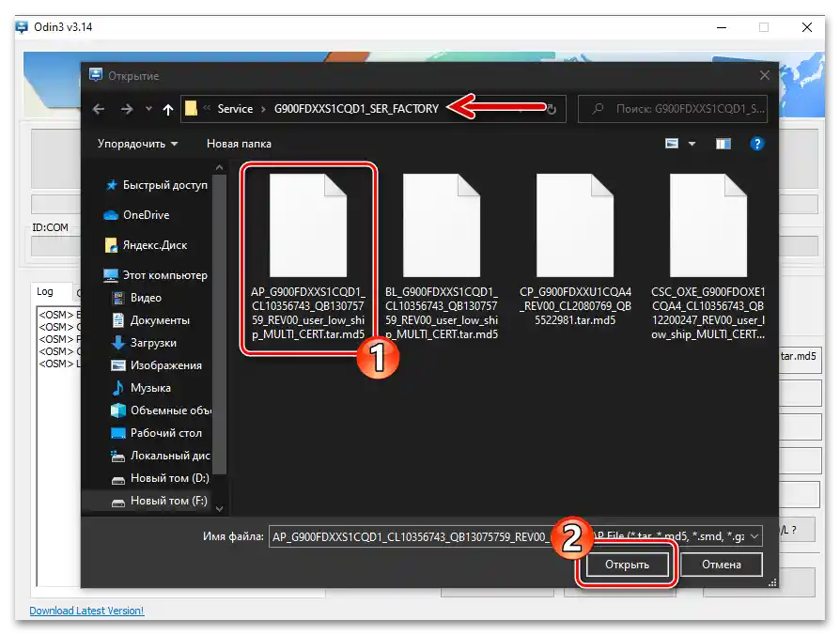Open recent locations dropdown chevron
This screenshot has height=635, width=840.
149,109
